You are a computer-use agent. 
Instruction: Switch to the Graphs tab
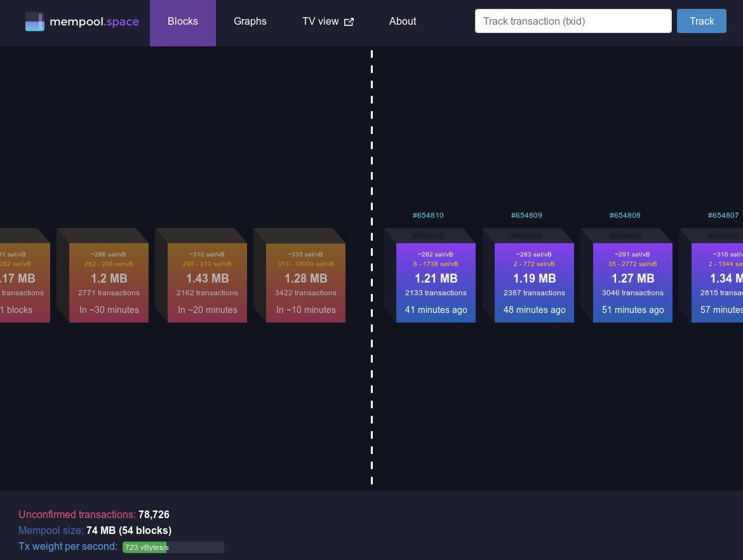(x=250, y=22)
